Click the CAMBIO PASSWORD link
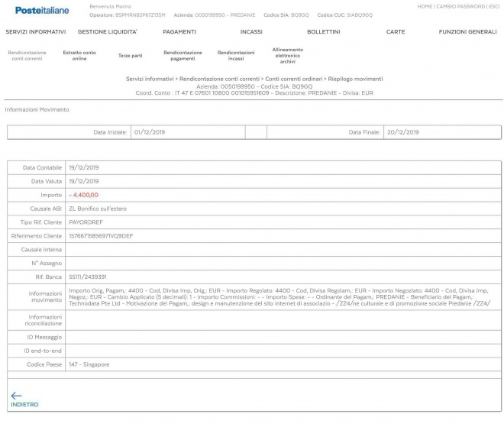Screen dimensions: 504x424 point(460,6)
